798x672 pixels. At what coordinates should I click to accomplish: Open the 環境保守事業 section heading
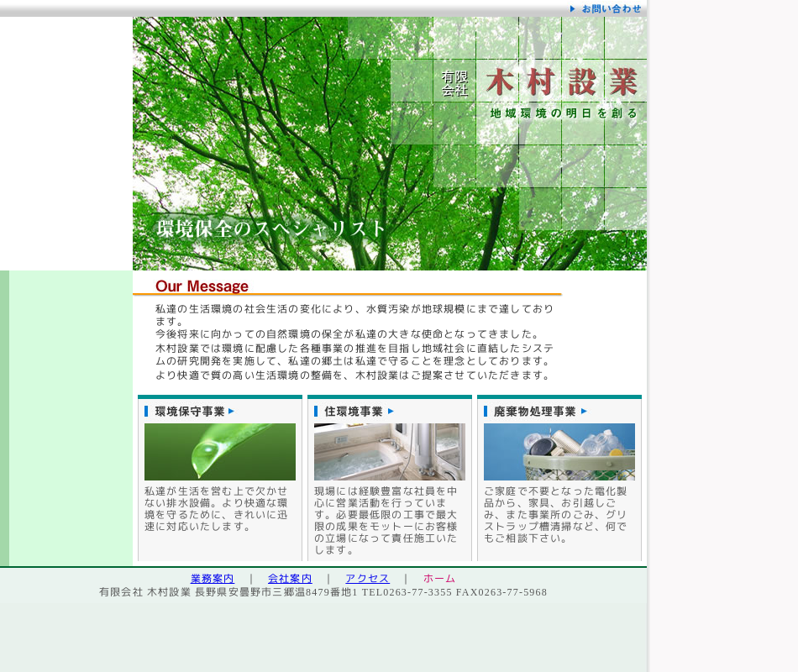pos(190,411)
